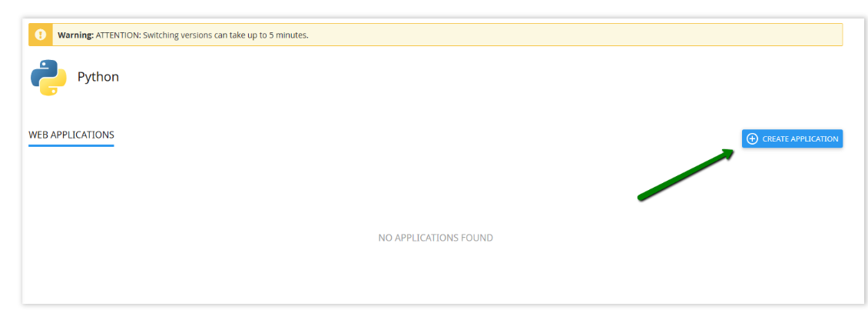Screen dimensions: 868x310
Task: Click the switching versions warning text
Action: 183,35
